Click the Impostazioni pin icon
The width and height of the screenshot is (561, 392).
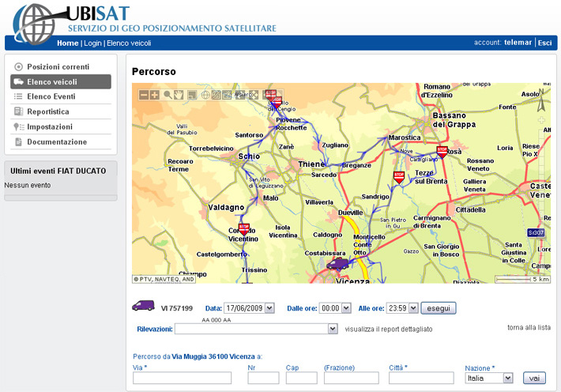19,126
